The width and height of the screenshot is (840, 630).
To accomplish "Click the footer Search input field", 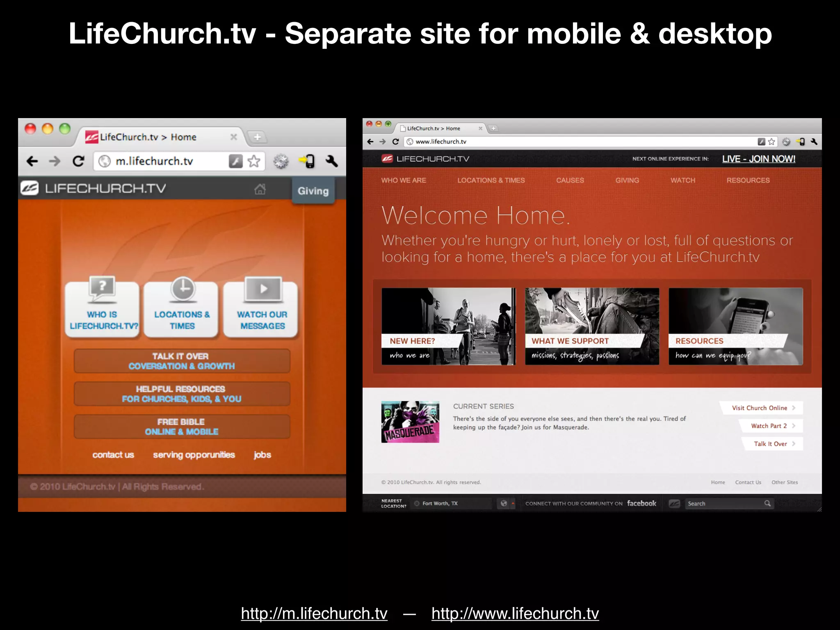I will point(724,503).
